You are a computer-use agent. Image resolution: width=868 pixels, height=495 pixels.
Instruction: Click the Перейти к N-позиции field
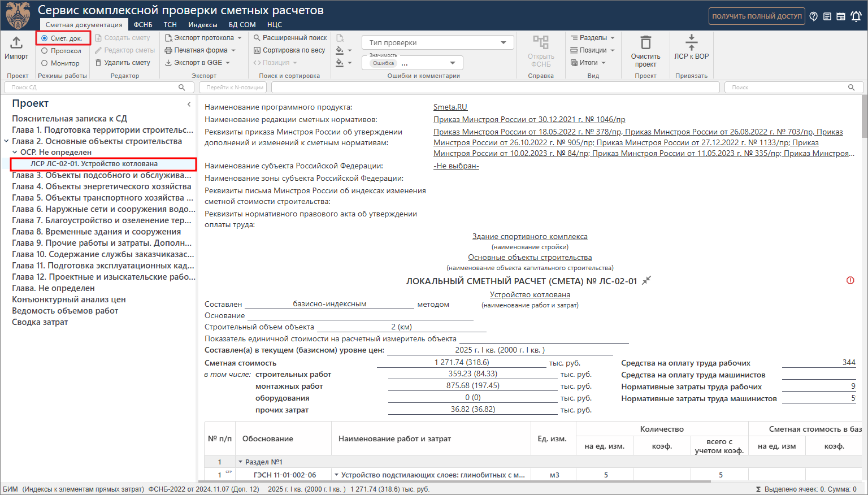click(x=233, y=87)
